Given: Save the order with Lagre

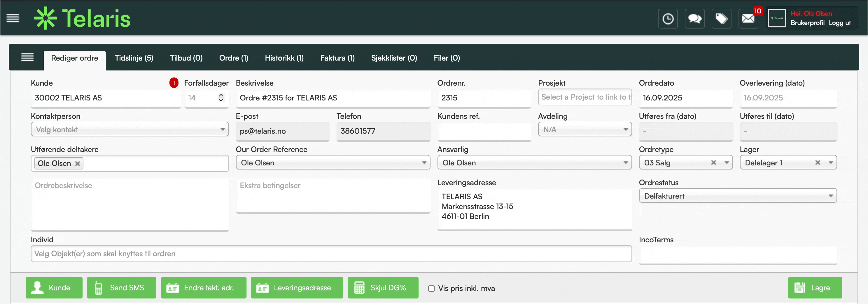Looking at the screenshot, I should point(815,287).
